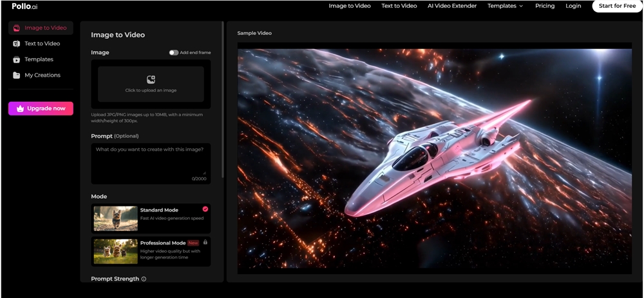Click the Login link
Screen dimensions: 644x298
(x=573, y=6)
